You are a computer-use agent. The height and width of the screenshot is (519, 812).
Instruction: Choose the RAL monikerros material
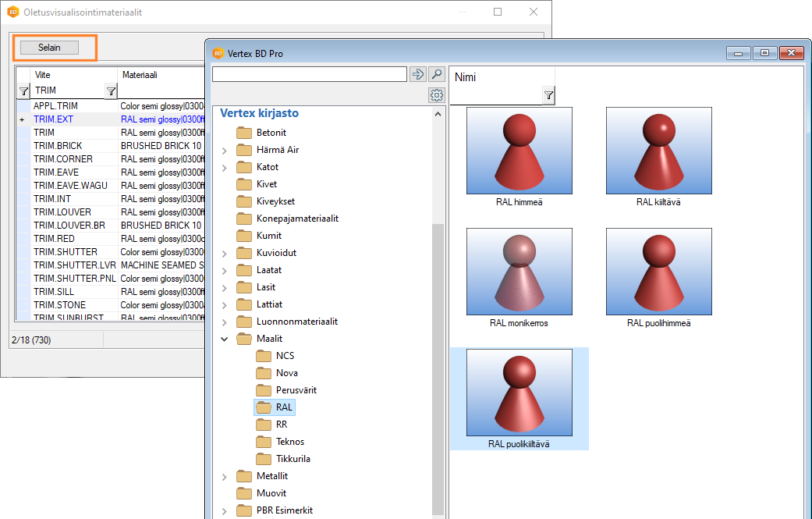coord(519,272)
